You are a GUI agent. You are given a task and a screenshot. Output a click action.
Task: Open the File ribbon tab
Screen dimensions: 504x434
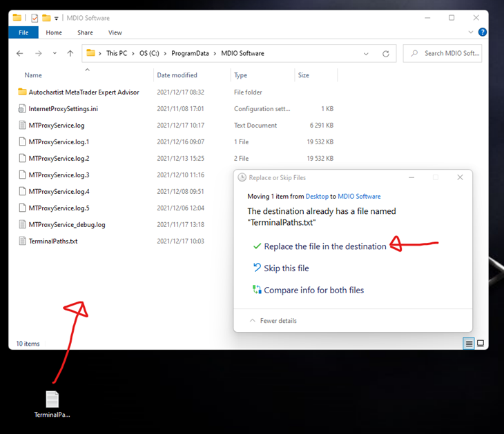point(23,32)
